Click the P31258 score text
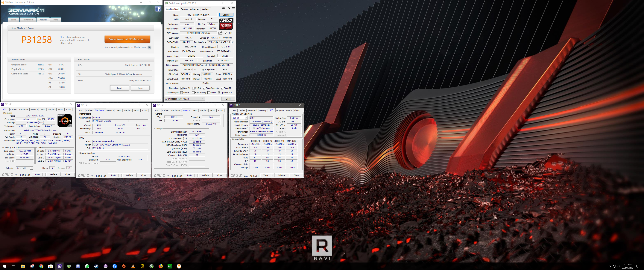Viewport: 644px width, 270px height. (x=37, y=40)
